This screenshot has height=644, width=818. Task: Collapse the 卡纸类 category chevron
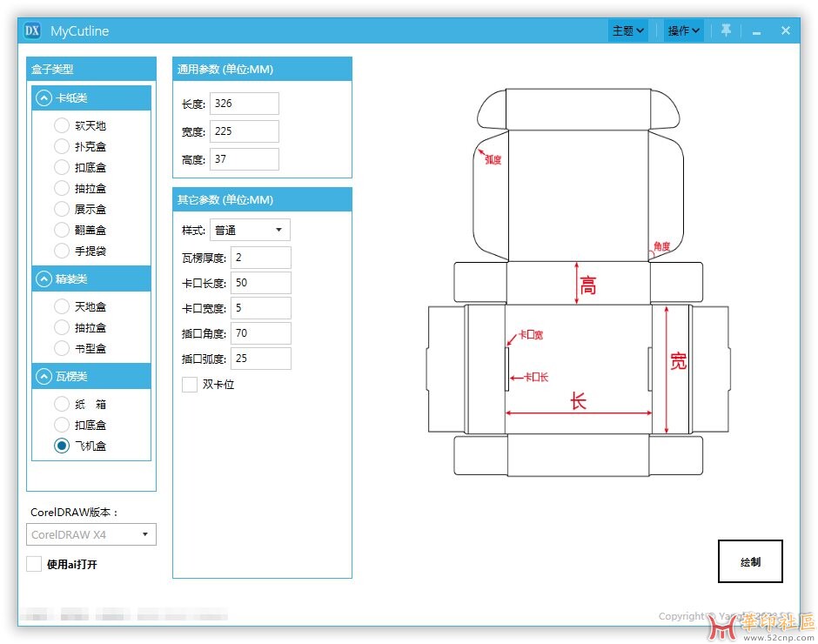pyautogui.click(x=44, y=98)
